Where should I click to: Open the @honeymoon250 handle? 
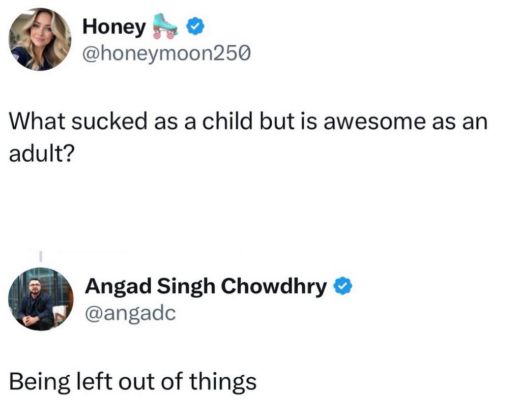click(x=166, y=52)
